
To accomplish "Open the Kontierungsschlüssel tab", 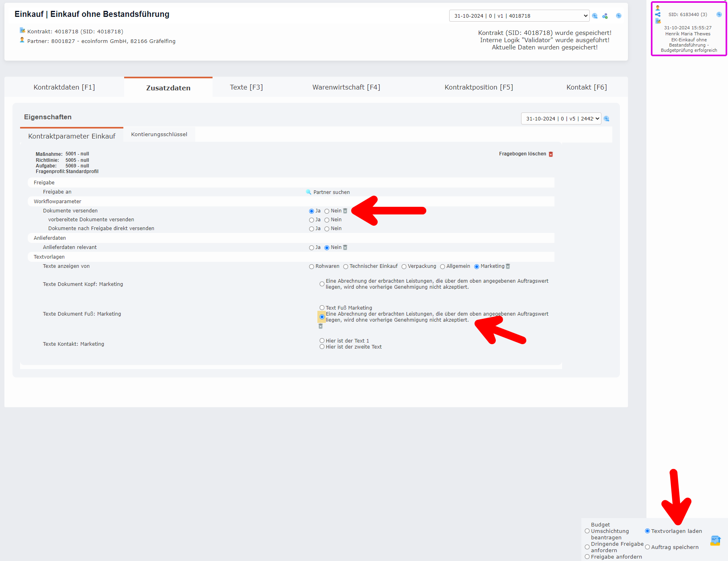I will [159, 134].
